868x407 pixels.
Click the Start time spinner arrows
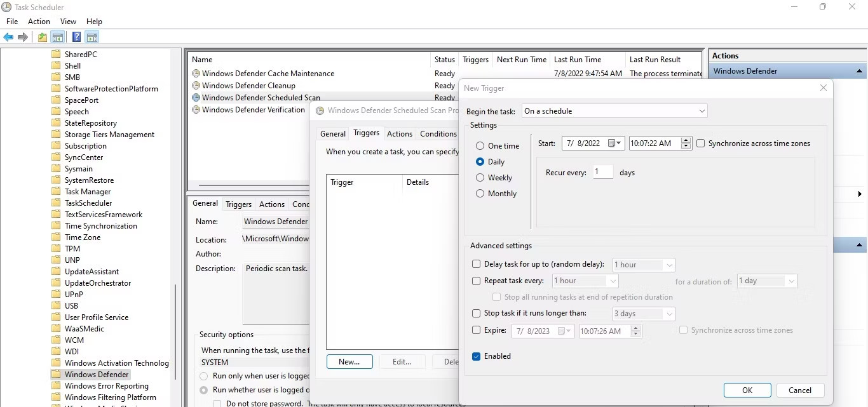686,143
